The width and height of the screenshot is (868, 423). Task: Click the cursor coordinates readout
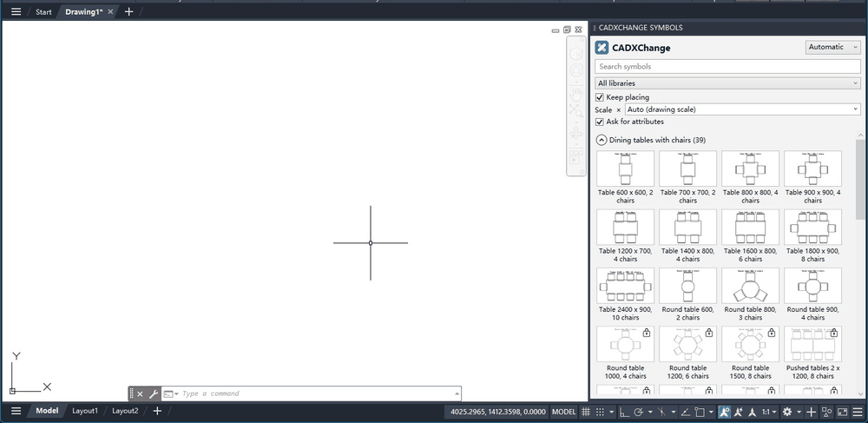(498, 412)
